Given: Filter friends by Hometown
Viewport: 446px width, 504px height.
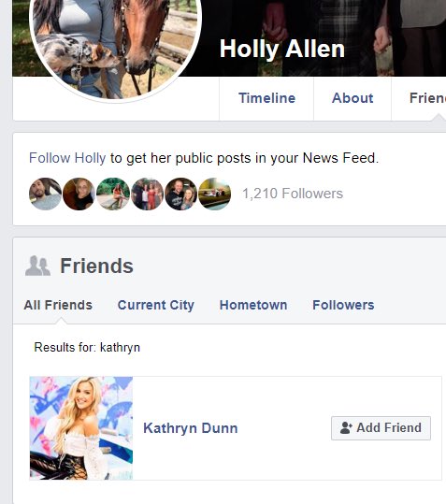Looking at the screenshot, I should tap(253, 305).
